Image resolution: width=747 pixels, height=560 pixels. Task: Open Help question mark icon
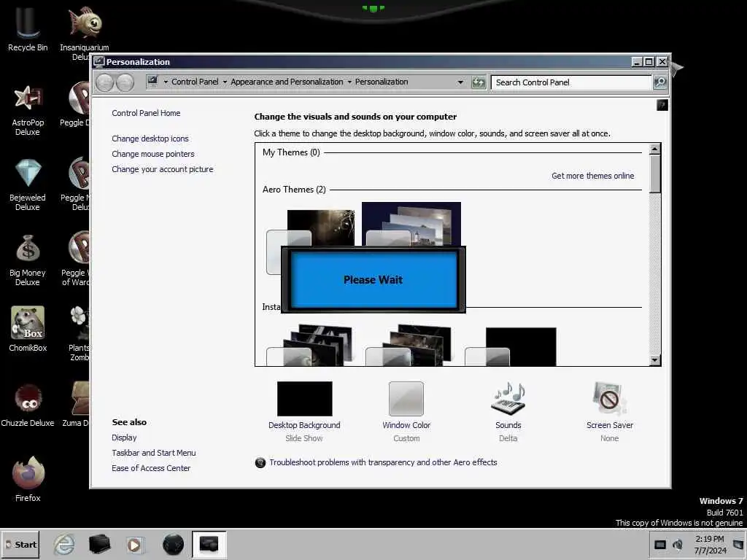pyautogui.click(x=662, y=105)
